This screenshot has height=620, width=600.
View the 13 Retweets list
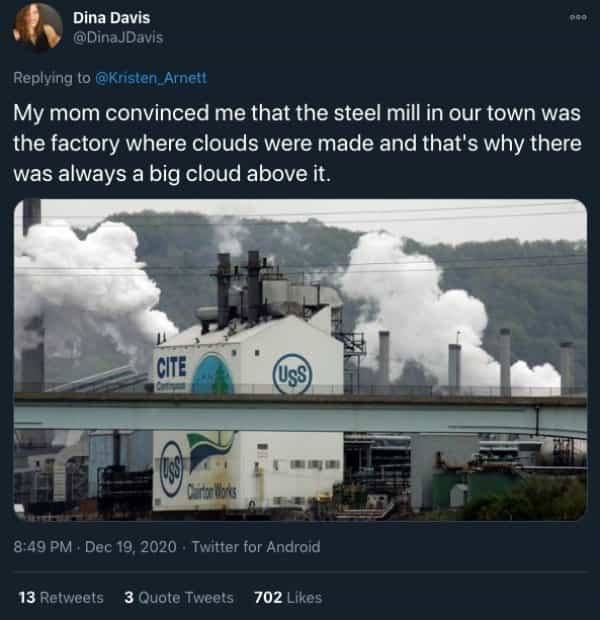pyautogui.click(x=61, y=597)
